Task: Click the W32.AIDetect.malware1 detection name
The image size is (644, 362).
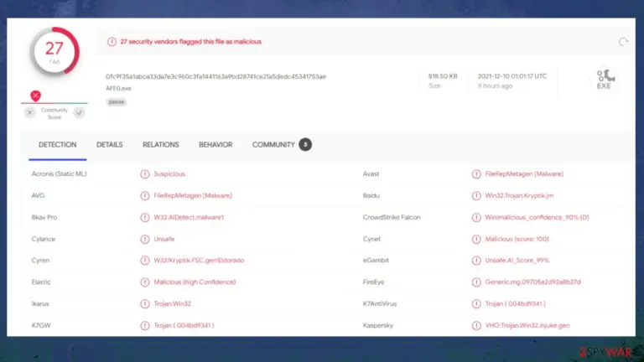Action: (x=189, y=218)
